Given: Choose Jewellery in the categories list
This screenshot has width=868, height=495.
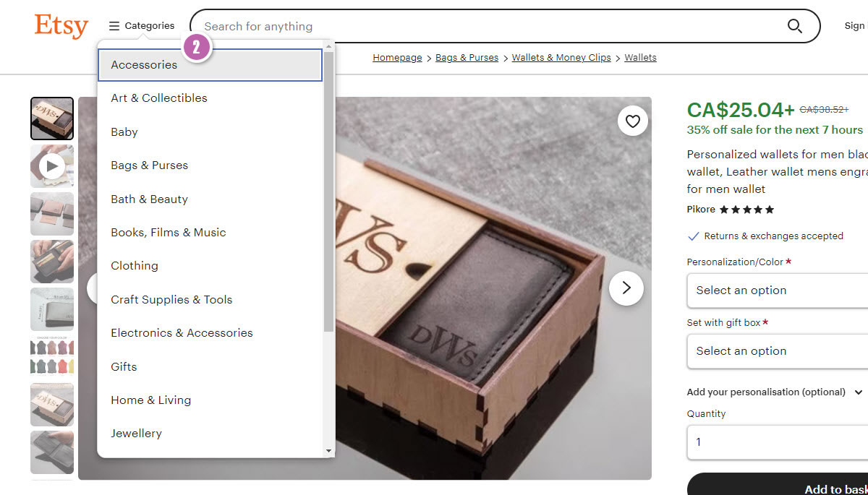Looking at the screenshot, I should coord(136,434).
